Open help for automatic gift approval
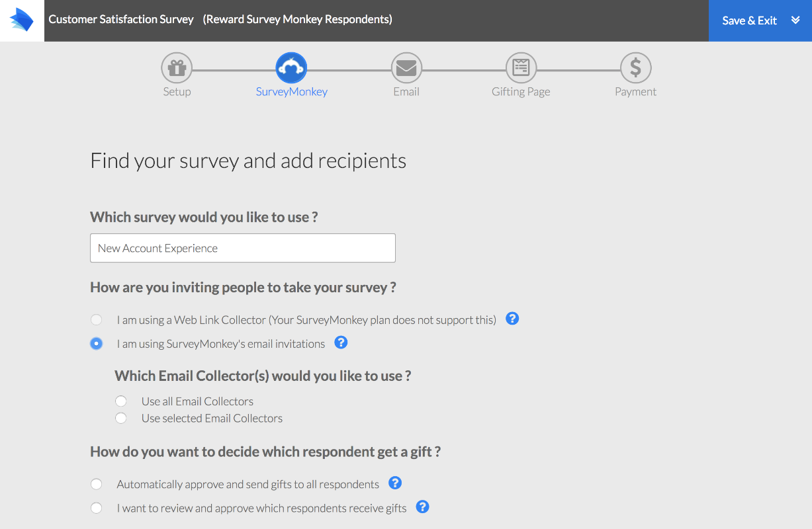 point(395,483)
